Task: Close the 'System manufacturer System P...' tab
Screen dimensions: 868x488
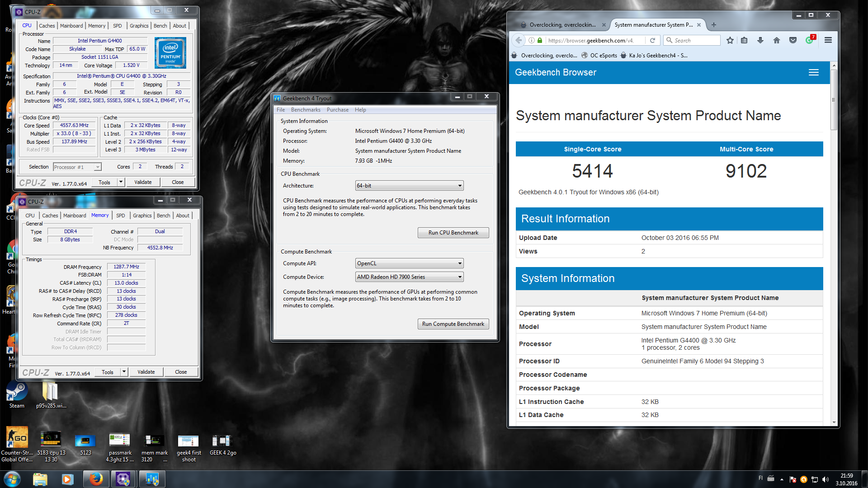Action: pos(699,25)
